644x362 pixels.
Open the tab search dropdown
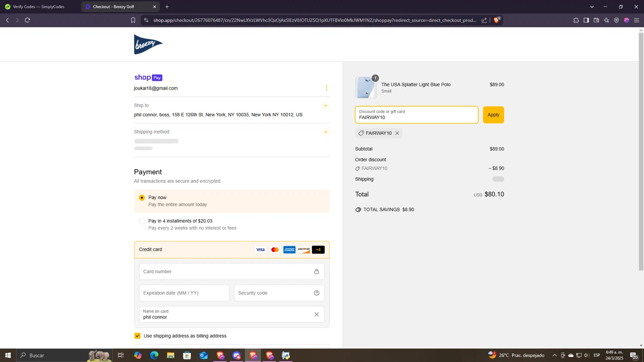click(x=592, y=7)
